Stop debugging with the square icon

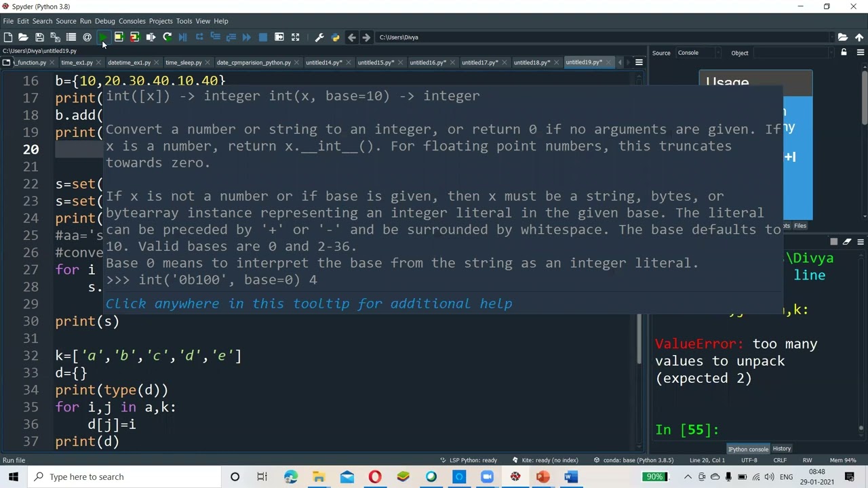[263, 37]
